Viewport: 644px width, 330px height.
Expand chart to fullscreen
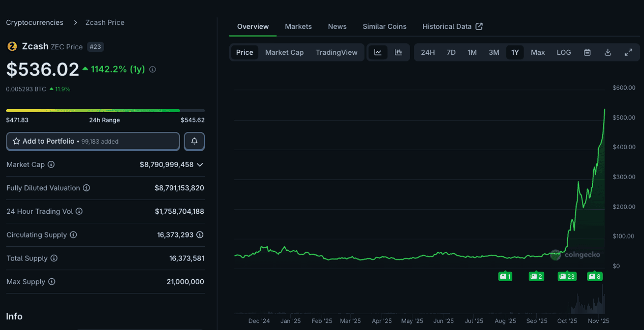click(x=628, y=52)
